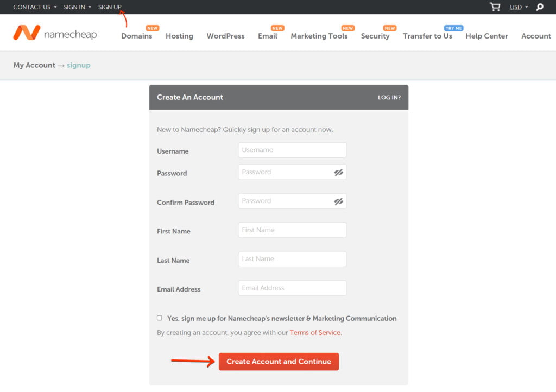Check the newsletter signup checkbox
The image size is (556, 392).
coord(160,318)
